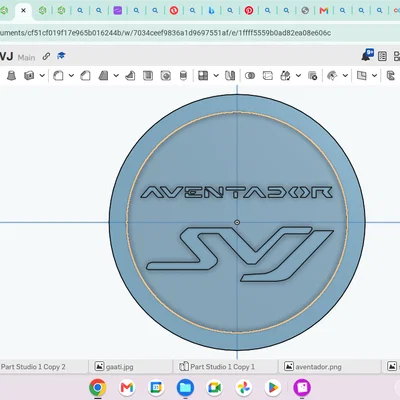Switch to the Bing browser tab
400x400 pixels.
(x=211, y=11)
